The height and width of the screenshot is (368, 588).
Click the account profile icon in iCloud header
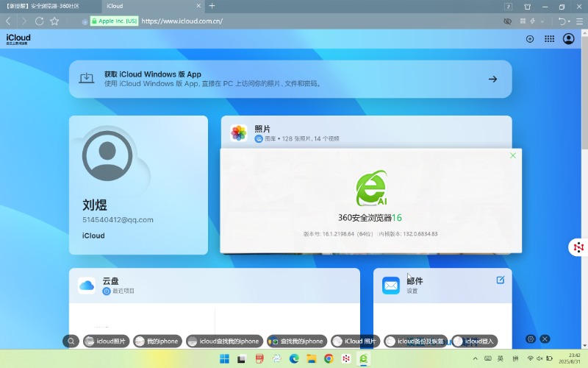click(569, 39)
